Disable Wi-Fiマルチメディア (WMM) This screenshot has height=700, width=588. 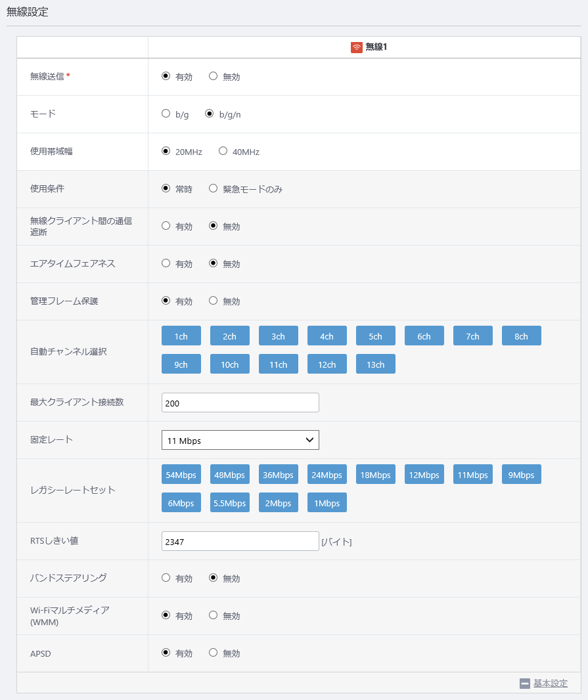coord(213,615)
